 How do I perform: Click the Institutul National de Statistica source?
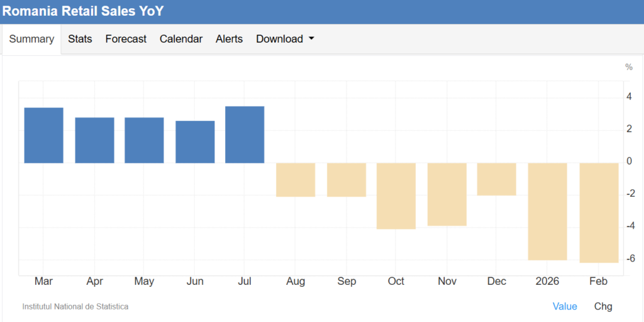click(75, 306)
